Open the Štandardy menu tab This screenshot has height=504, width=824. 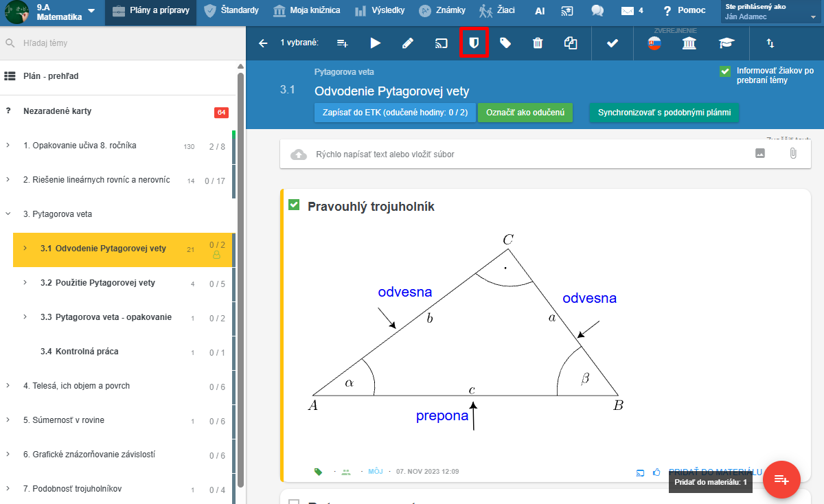233,11
